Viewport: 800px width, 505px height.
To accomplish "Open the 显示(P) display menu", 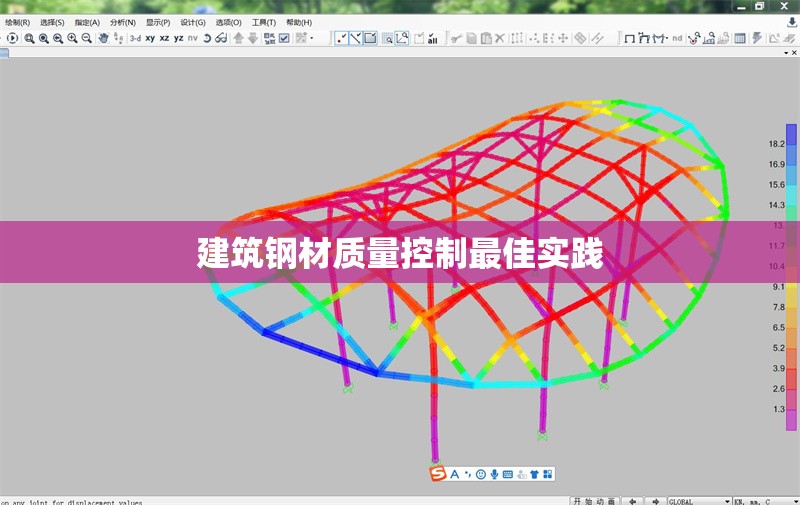I will point(158,22).
